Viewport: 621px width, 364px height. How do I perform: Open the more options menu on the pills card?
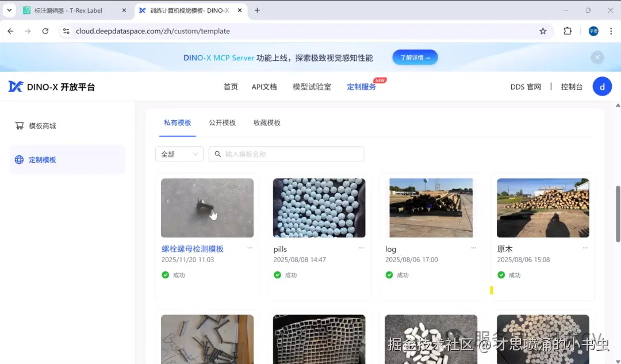point(361,248)
